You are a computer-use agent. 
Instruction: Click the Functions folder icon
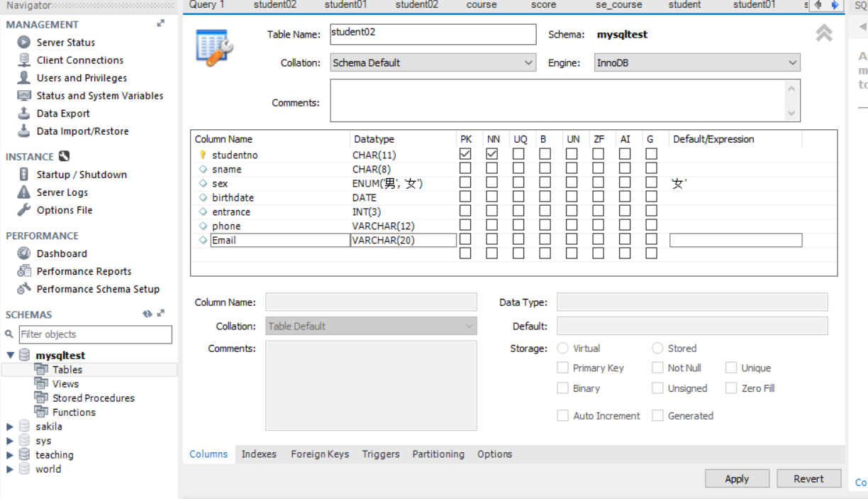tap(41, 412)
